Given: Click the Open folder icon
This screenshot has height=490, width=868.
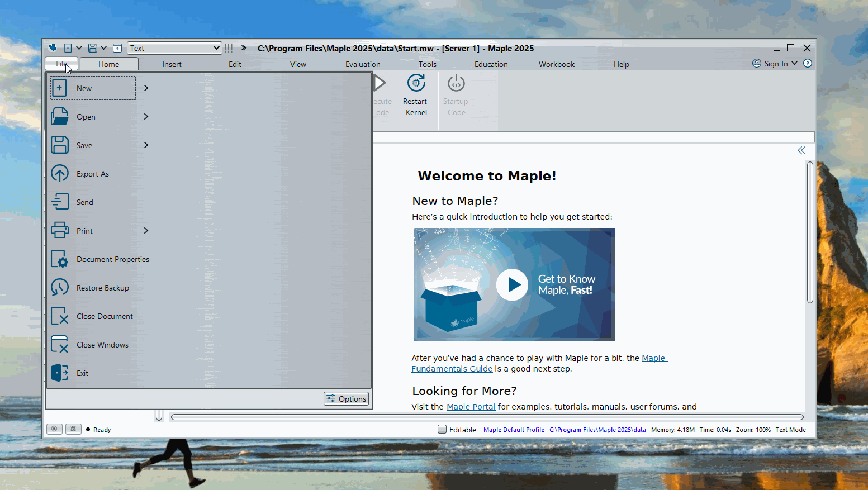Looking at the screenshot, I should tap(59, 117).
